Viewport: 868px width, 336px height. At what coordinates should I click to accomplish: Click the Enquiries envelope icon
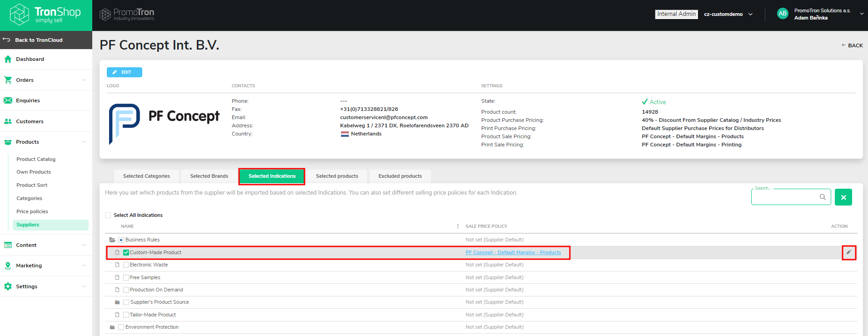[x=8, y=100]
